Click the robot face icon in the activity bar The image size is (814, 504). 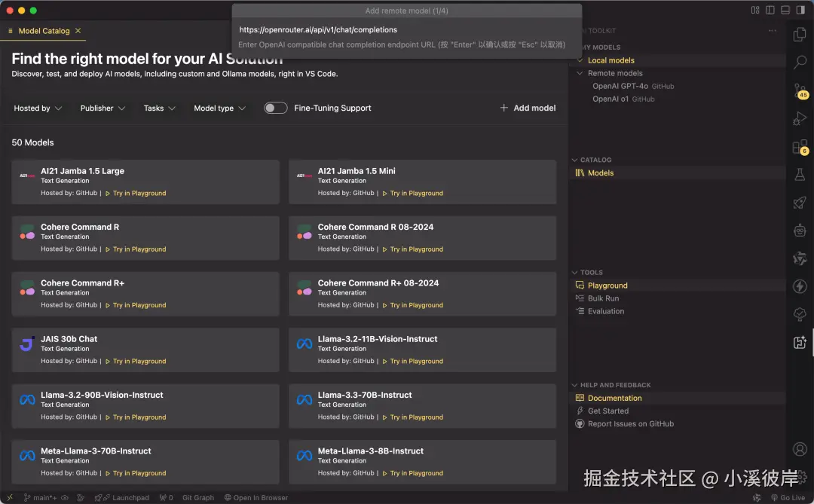[800, 231]
